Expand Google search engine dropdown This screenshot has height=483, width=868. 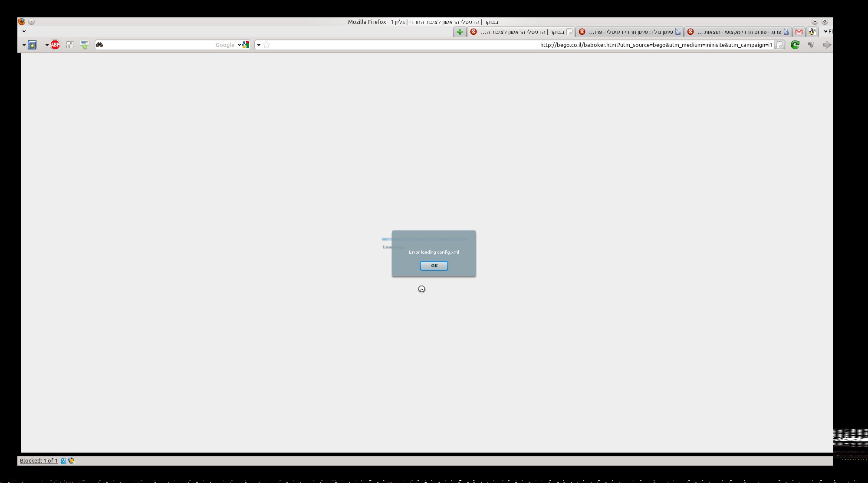coord(239,45)
